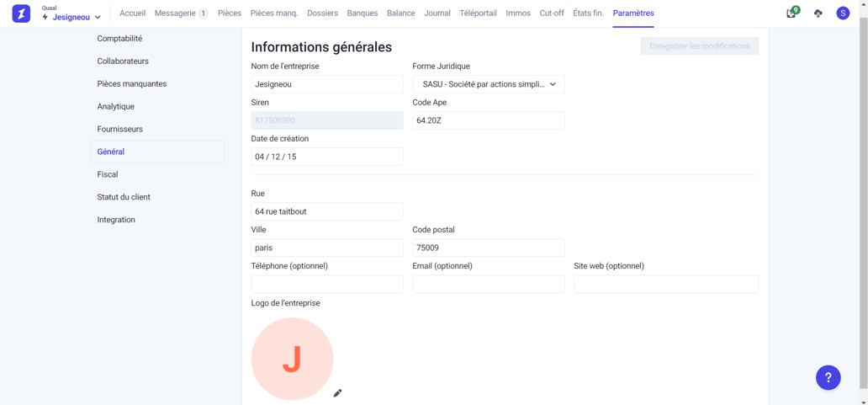
Task: Click the Code Ape input field
Action: tap(488, 120)
